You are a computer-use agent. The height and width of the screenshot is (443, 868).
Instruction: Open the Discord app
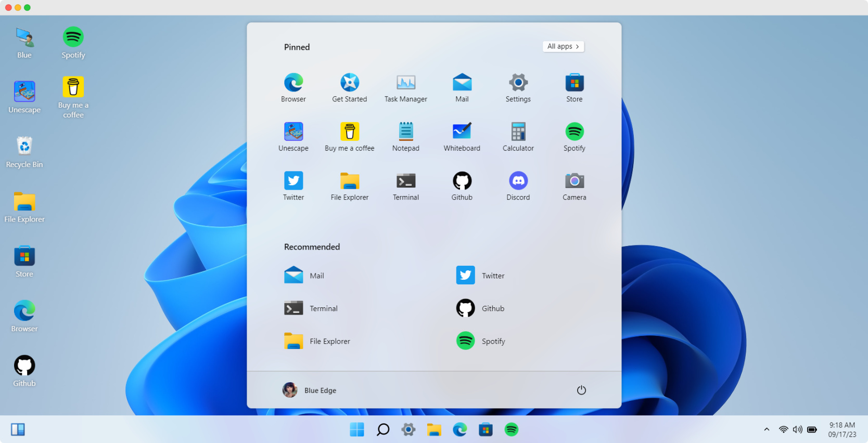(518, 186)
